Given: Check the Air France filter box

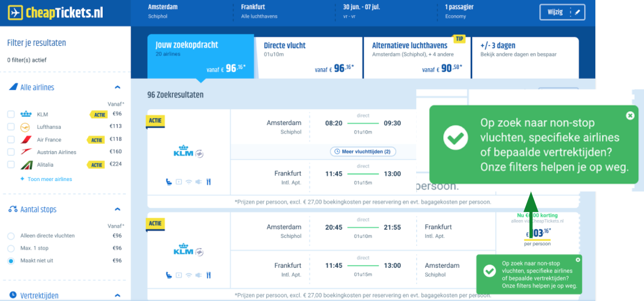Looking at the screenshot, I should pos(11,140).
